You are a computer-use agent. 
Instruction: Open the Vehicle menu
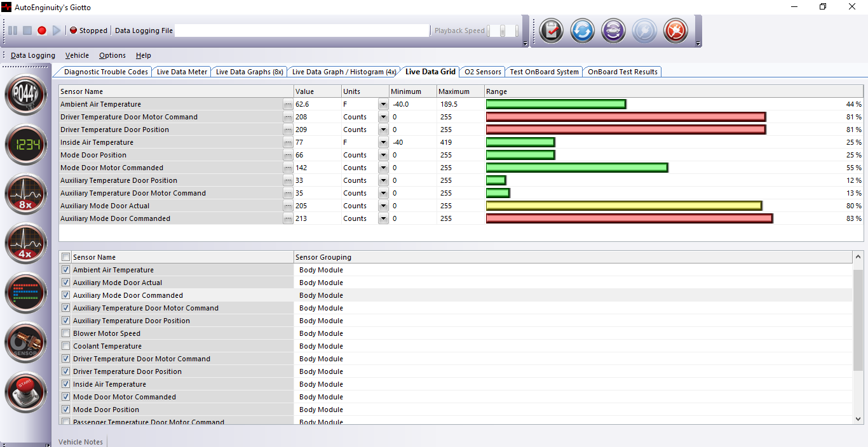coord(77,55)
